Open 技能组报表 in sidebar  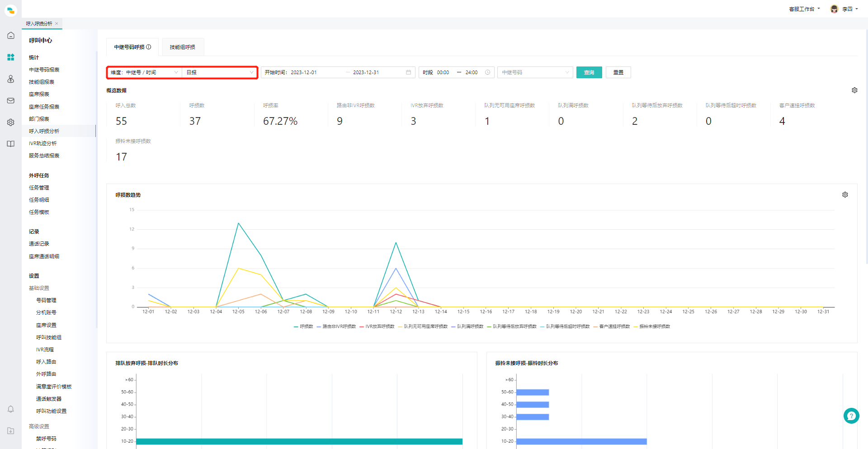tap(42, 82)
